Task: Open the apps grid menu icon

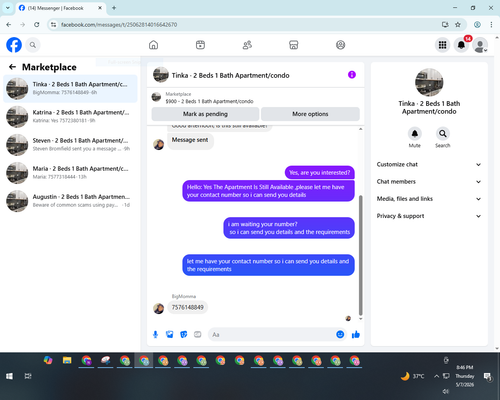Action: click(x=442, y=45)
